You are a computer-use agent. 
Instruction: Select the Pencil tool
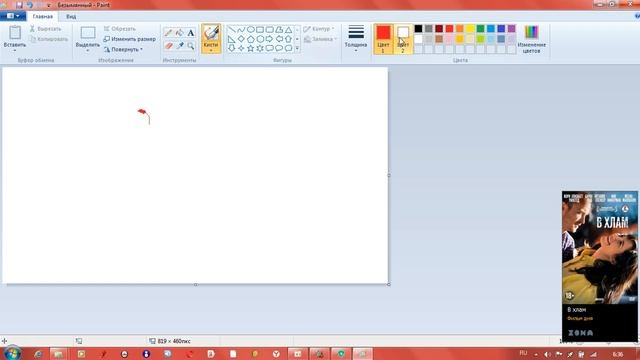click(x=168, y=33)
